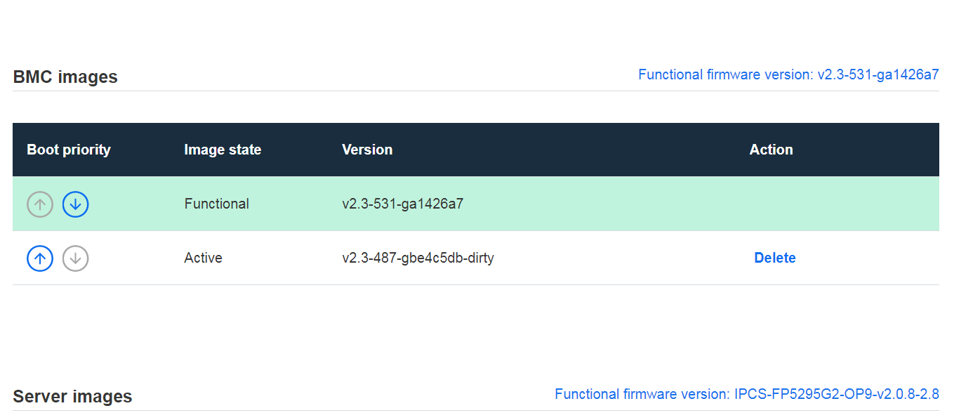Select the Functional image state cell
This screenshot has height=420, width=980.
pos(217,204)
